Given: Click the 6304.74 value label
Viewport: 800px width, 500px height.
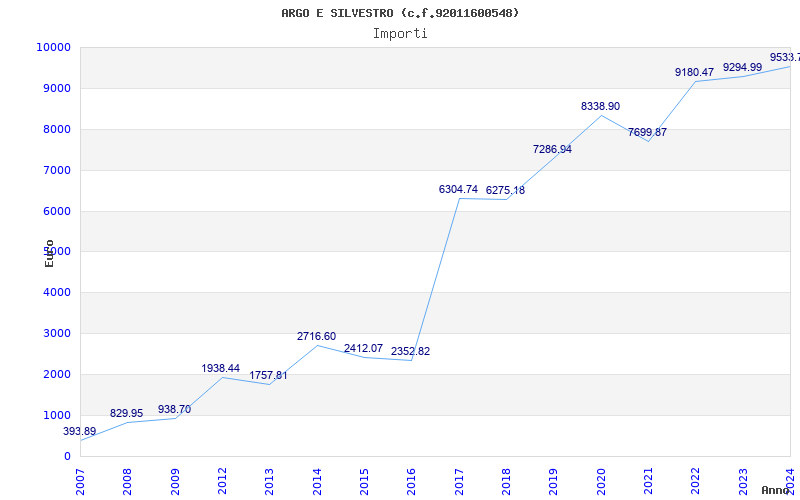Looking at the screenshot, I should click(x=458, y=189).
